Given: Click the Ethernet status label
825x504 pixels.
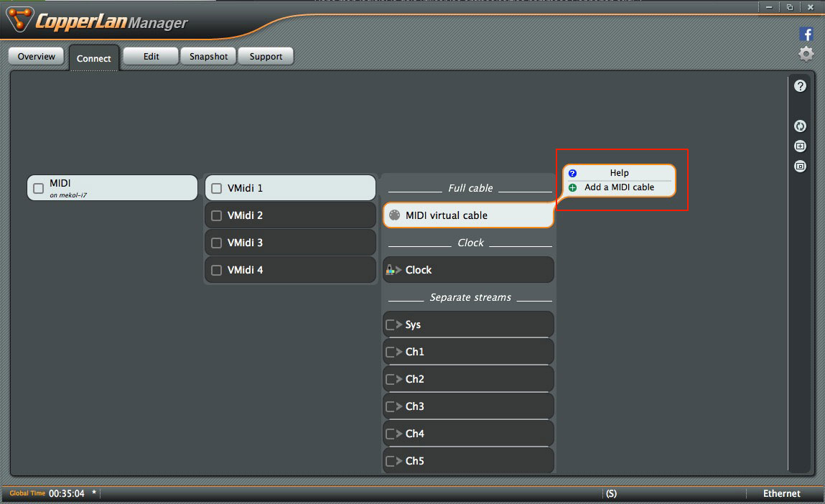Looking at the screenshot, I should tap(781, 493).
